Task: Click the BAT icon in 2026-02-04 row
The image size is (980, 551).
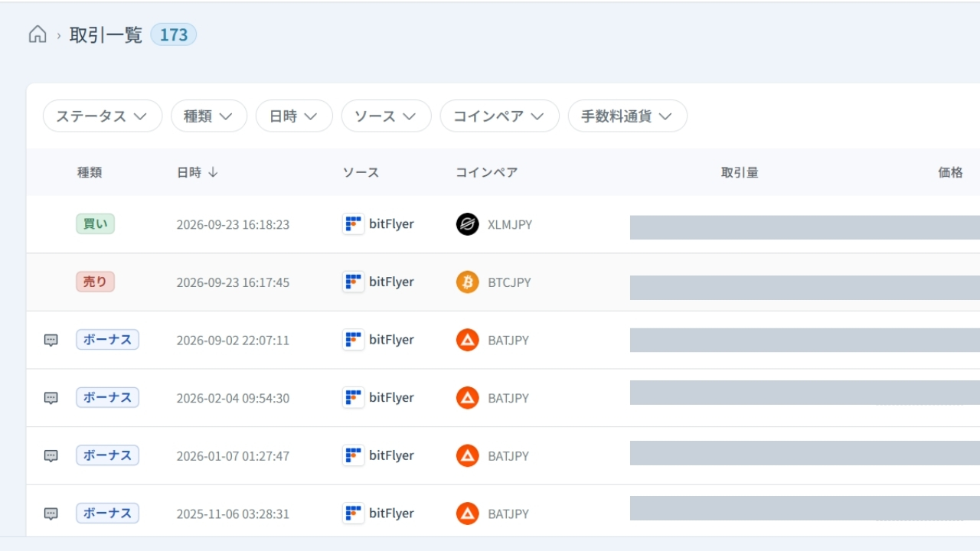Action: tap(467, 398)
